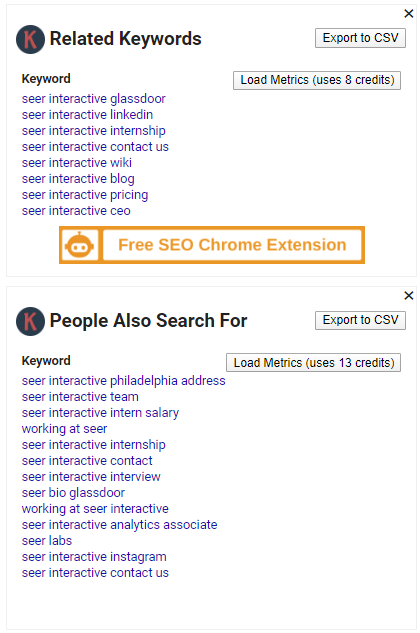The image size is (420, 633).
Task: Open 'seer interactive linkedin' keyword link
Action: (87, 115)
